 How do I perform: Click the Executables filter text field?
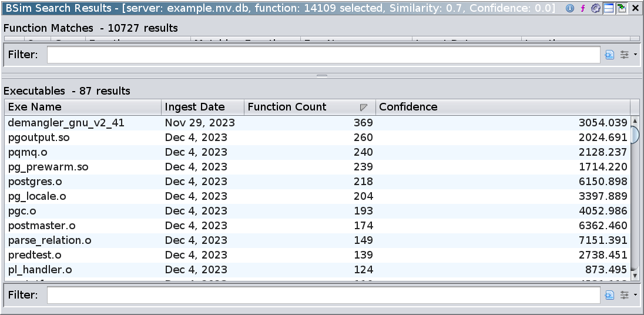click(x=323, y=295)
